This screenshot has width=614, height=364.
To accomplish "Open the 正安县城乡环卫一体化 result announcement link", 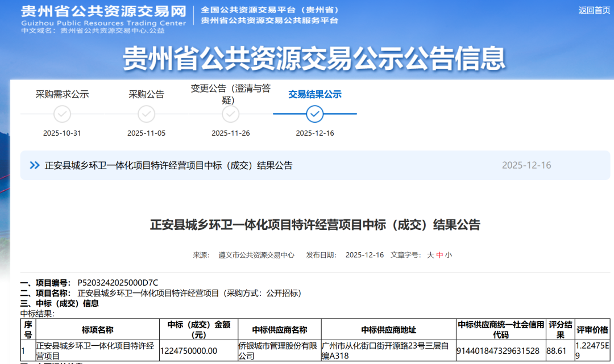I will tap(169, 165).
